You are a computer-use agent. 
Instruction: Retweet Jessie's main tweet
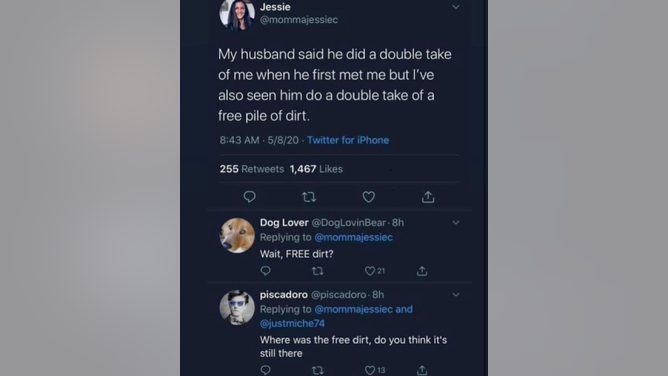click(309, 197)
